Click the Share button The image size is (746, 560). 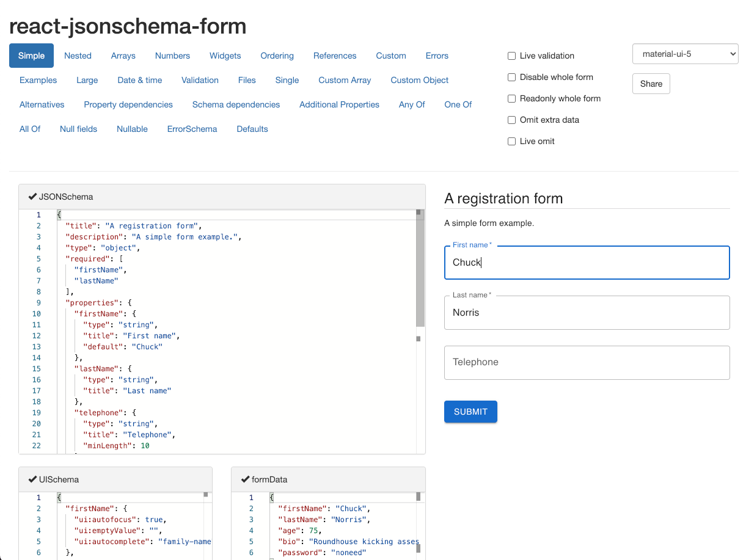point(651,84)
